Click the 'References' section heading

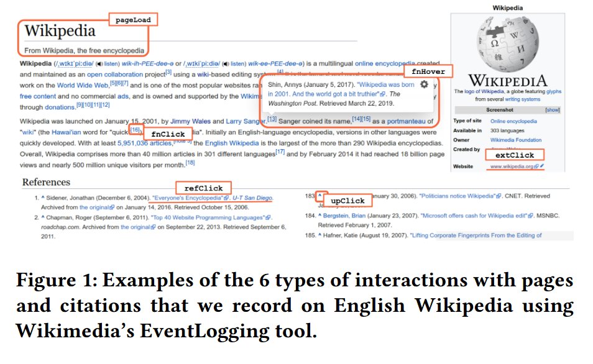(x=46, y=182)
